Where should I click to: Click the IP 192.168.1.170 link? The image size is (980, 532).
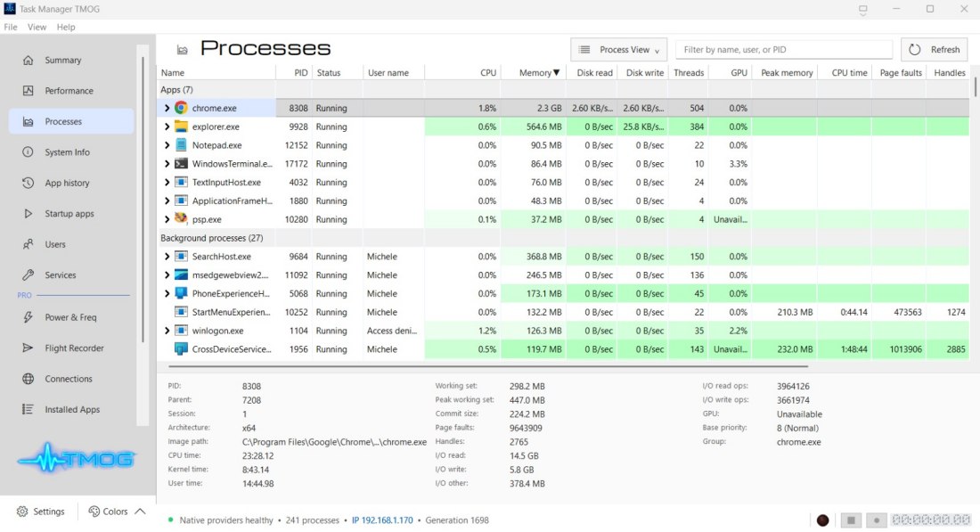tap(382, 520)
